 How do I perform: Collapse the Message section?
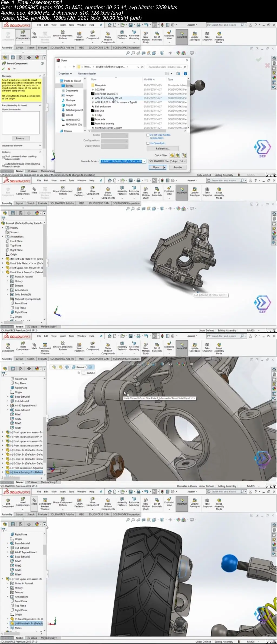(x=40, y=76)
